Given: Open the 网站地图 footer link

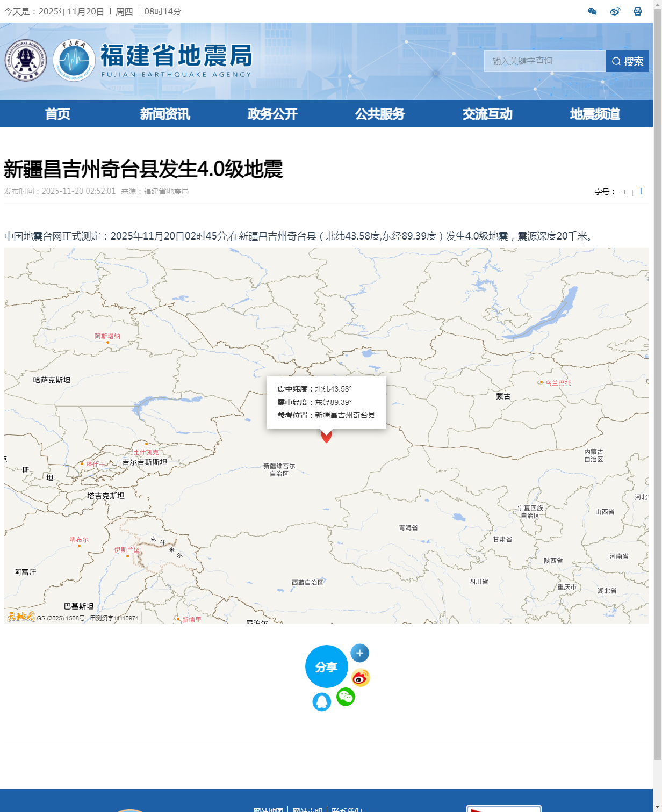Looking at the screenshot, I should click(267, 809).
